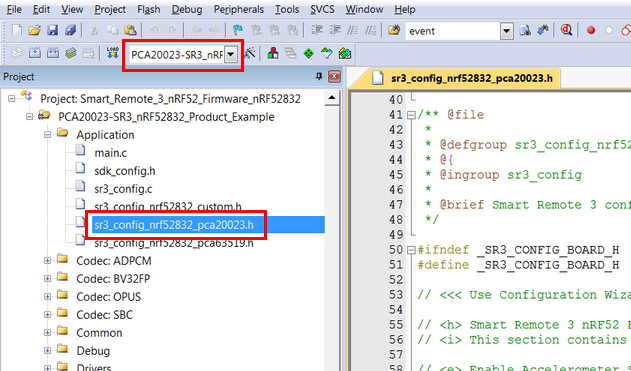Open the Project menu
Viewport: 631px width, 371px height.
tap(110, 9)
